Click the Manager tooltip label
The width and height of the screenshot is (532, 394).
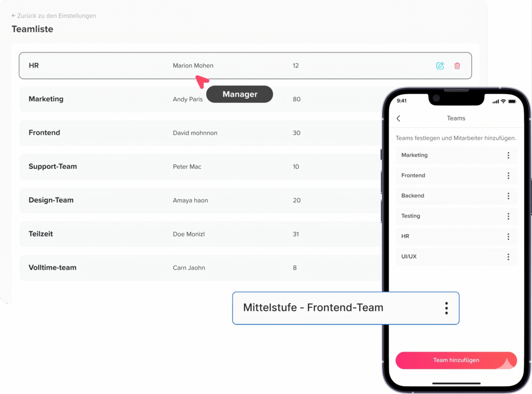click(x=240, y=95)
